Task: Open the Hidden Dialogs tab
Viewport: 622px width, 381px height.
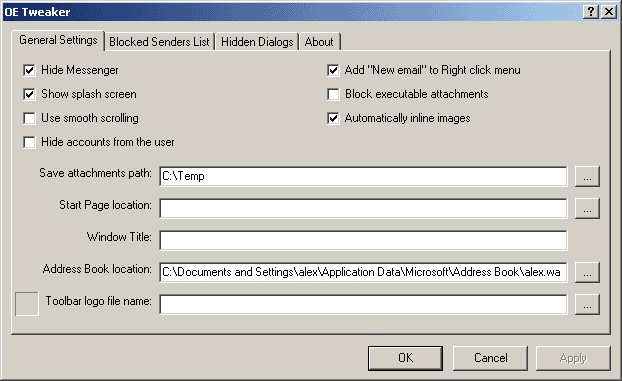Action: coord(257,42)
